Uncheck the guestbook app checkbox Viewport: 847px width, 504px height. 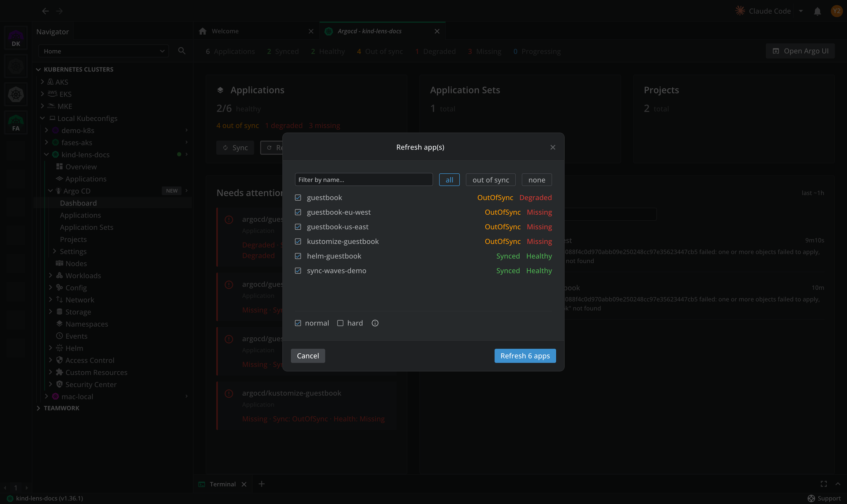pyautogui.click(x=298, y=198)
